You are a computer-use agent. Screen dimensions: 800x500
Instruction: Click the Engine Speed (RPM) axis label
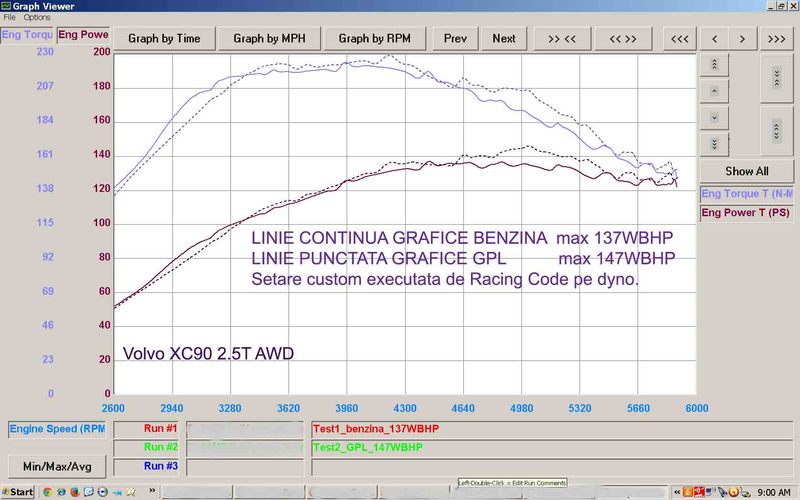click(57, 429)
